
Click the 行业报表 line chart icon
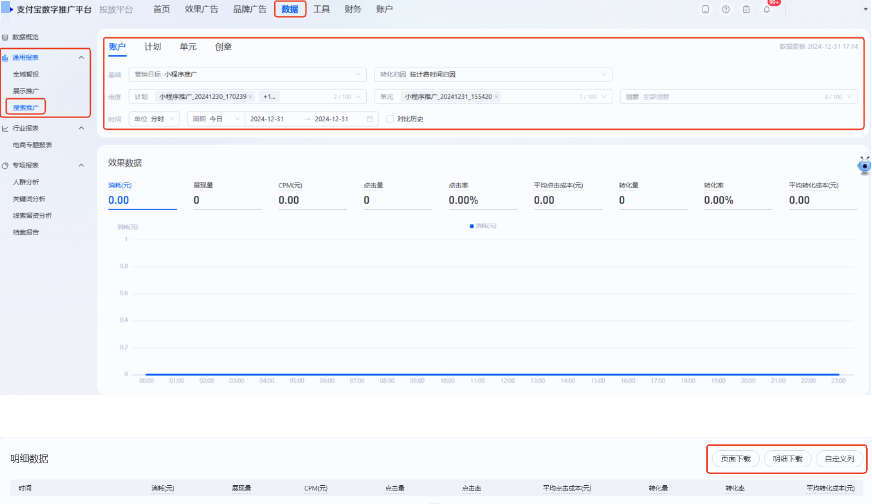[5, 129]
